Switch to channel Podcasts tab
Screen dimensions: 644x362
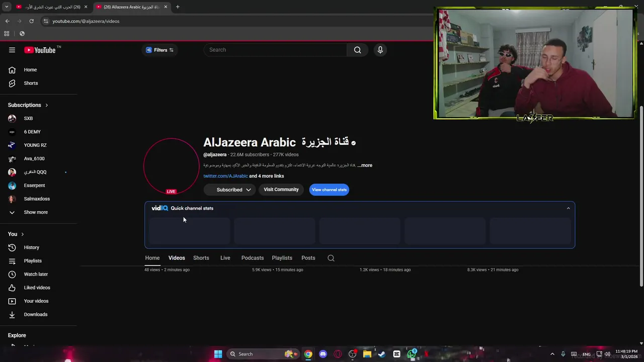[253, 258]
